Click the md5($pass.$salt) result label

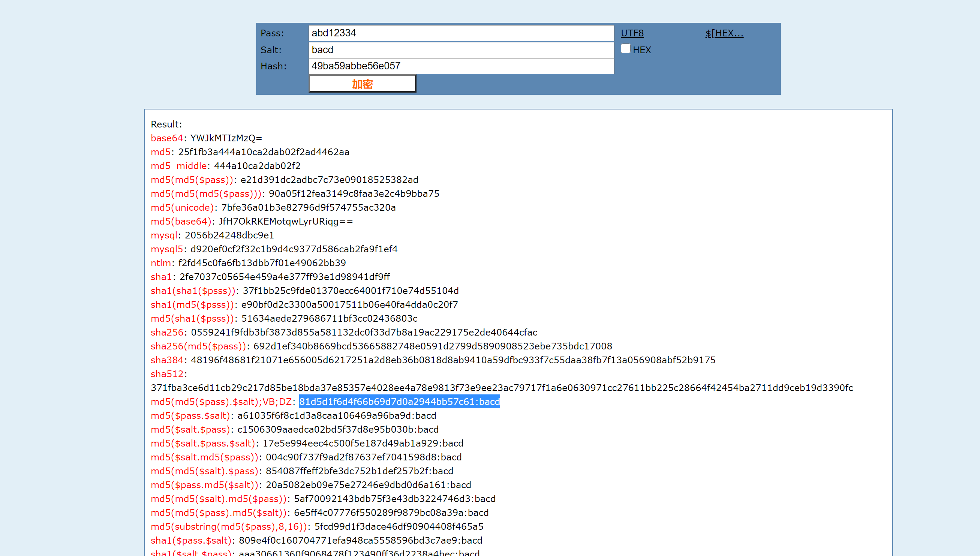[x=190, y=415]
